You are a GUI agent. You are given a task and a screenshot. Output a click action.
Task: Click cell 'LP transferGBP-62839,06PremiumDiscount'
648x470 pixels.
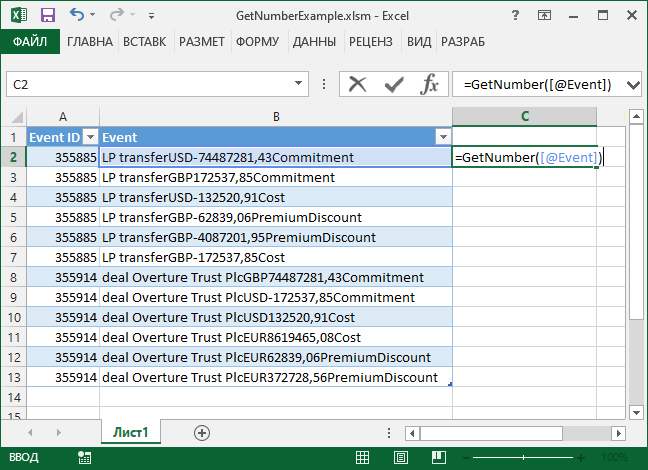tap(276, 217)
